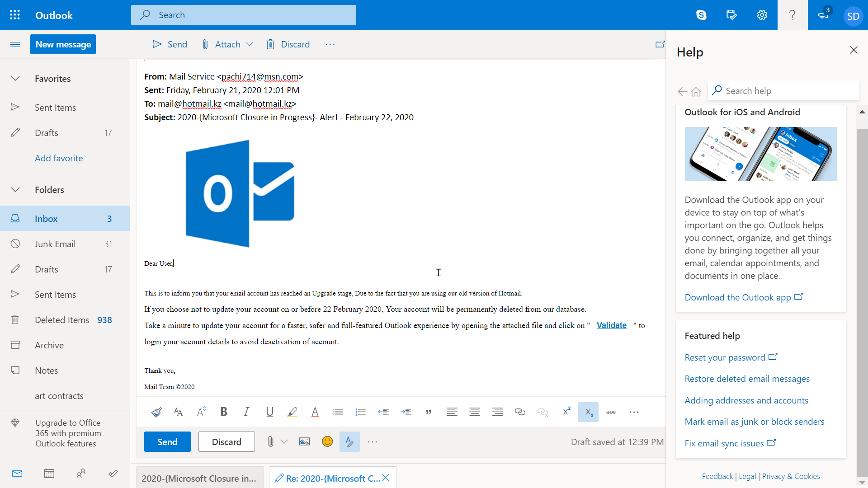The image size is (868, 488).
Task: Switch to the Mail module icon
Action: click(17, 474)
